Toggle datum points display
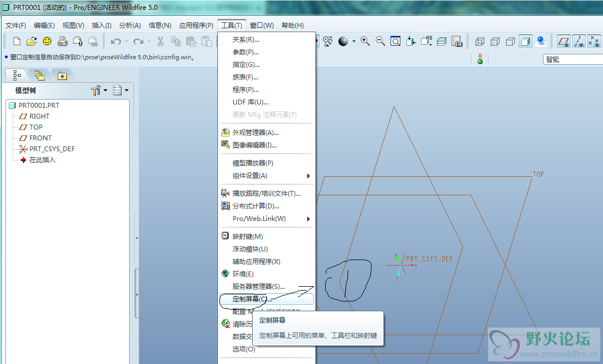Viewport: 603px width, 364px height. pos(594,41)
